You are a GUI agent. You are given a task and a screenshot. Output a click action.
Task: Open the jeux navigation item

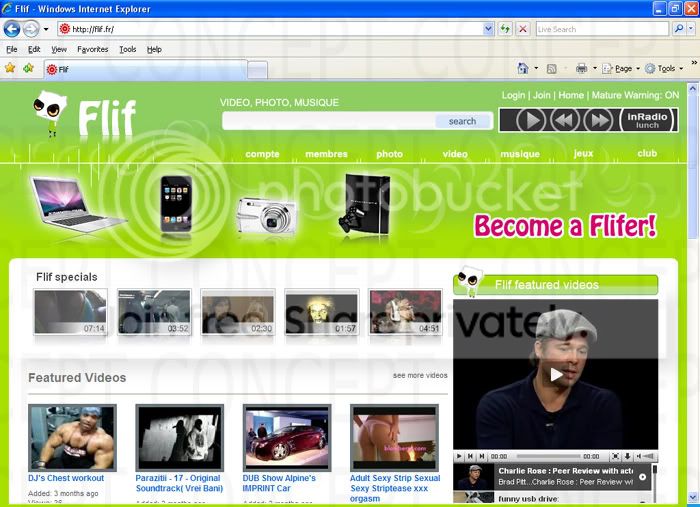tap(583, 154)
